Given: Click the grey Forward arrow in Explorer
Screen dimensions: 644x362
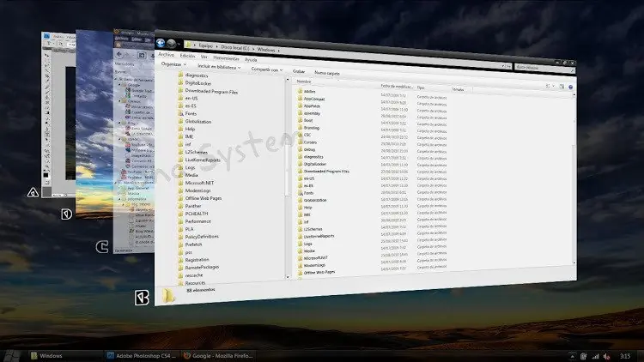Looking at the screenshot, I should [172, 44].
